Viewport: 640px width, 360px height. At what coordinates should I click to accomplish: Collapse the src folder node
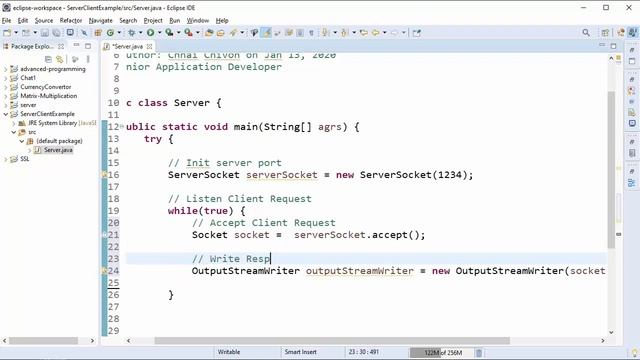point(13,132)
